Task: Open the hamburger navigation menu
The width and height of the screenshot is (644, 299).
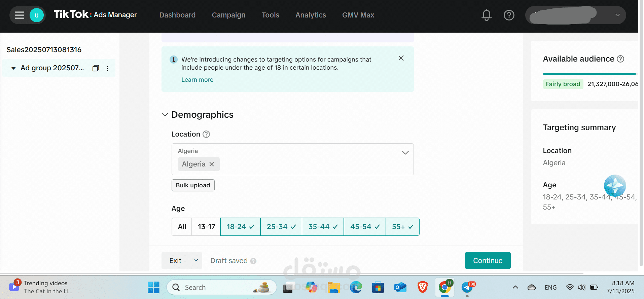Action: click(20, 15)
